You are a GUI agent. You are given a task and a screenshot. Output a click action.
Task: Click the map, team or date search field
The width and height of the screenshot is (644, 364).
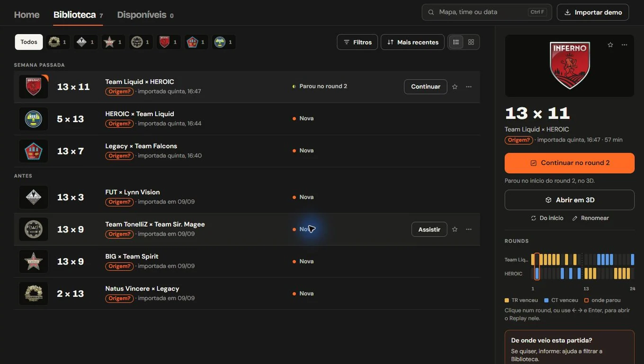click(487, 12)
